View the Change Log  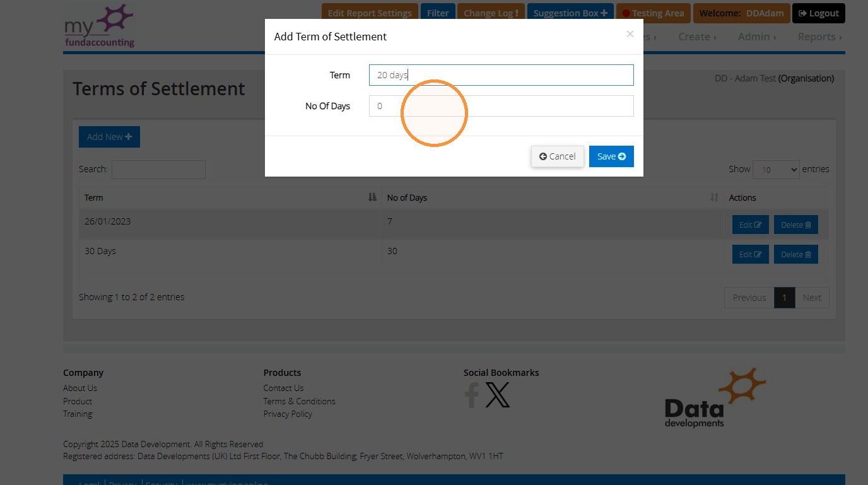pyautogui.click(x=491, y=13)
